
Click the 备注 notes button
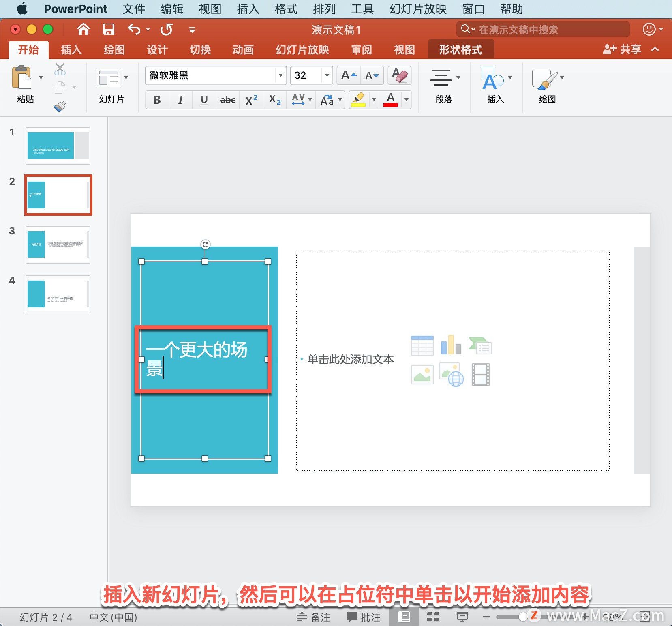313,617
